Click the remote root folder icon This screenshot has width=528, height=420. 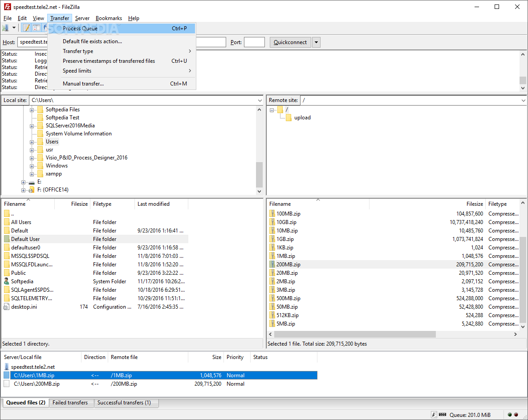click(x=280, y=110)
